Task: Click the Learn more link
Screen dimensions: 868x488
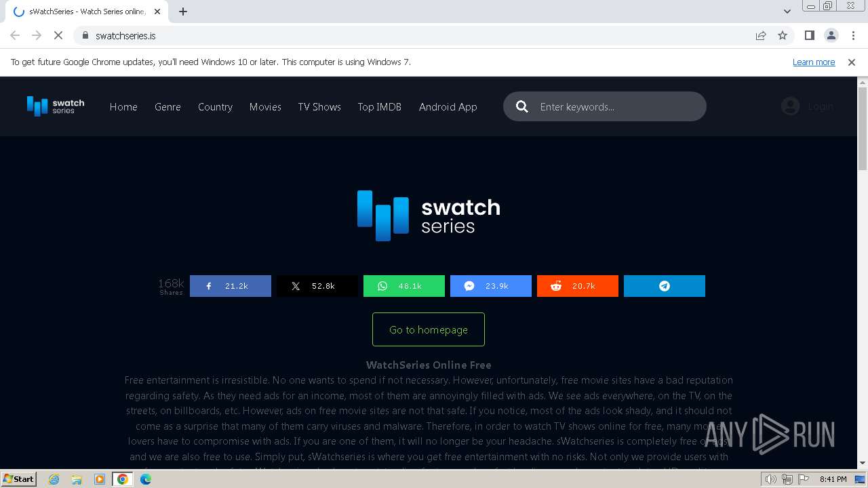Action: [814, 62]
